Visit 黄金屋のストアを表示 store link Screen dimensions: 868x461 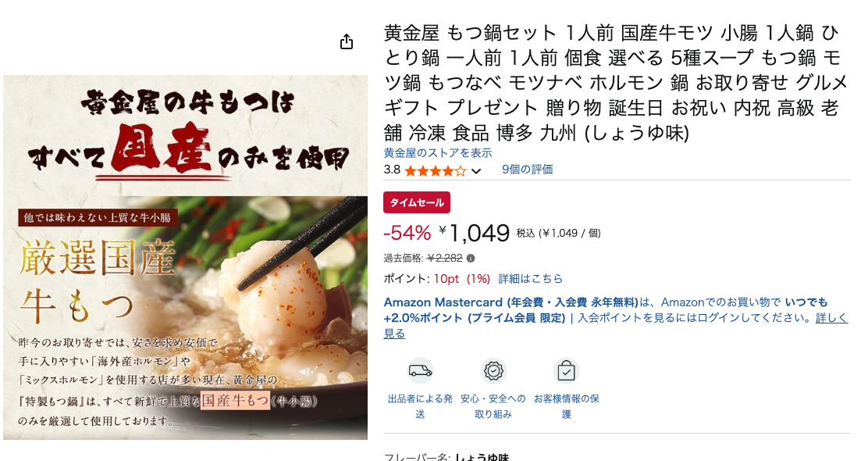point(438,153)
